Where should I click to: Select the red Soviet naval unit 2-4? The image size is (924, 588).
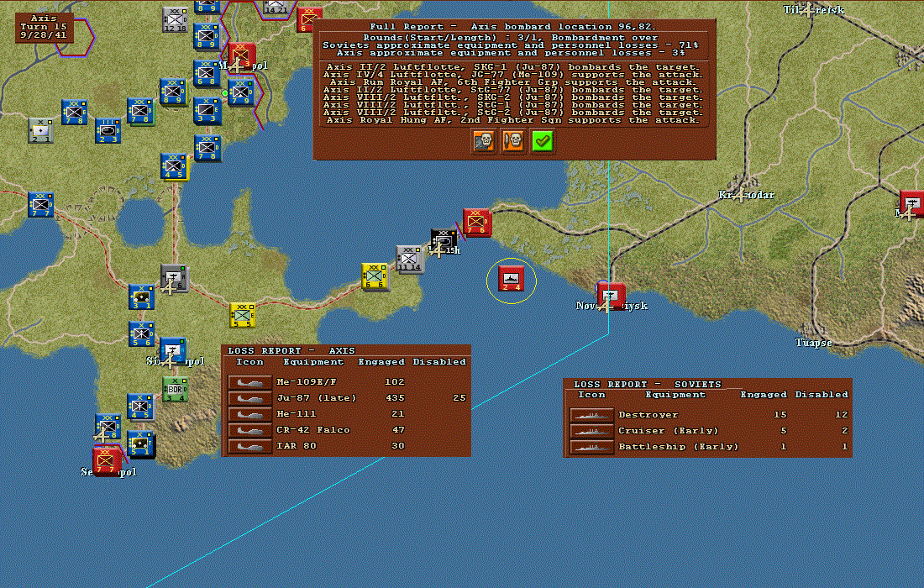pyautogui.click(x=512, y=279)
